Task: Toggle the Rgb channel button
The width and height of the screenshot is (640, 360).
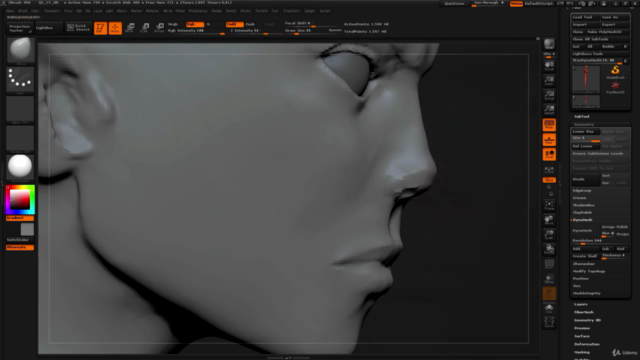Action: [x=195, y=24]
